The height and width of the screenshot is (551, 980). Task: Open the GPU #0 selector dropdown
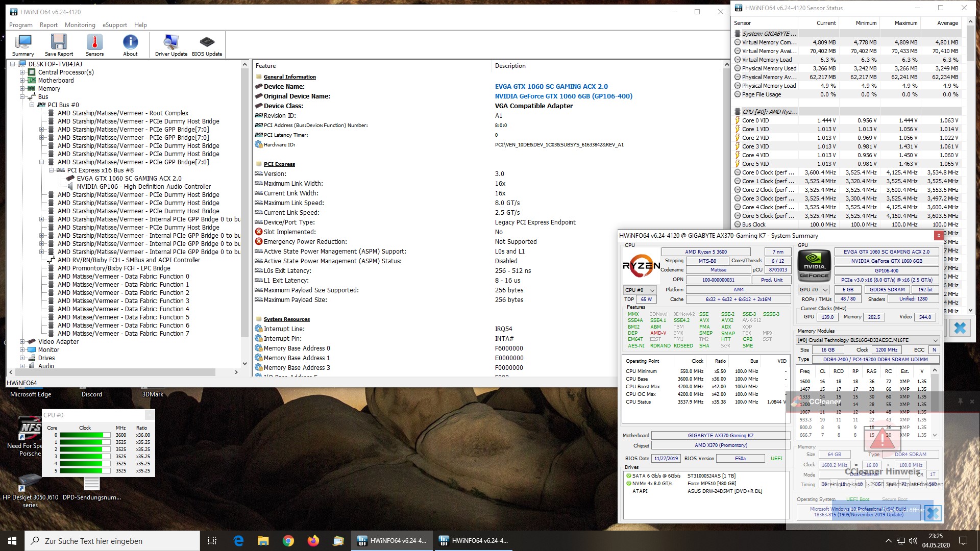coord(814,289)
